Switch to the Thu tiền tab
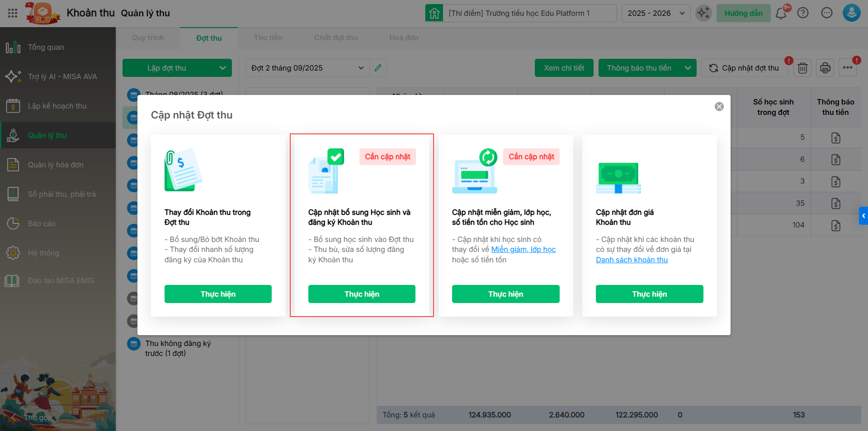 (x=268, y=38)
